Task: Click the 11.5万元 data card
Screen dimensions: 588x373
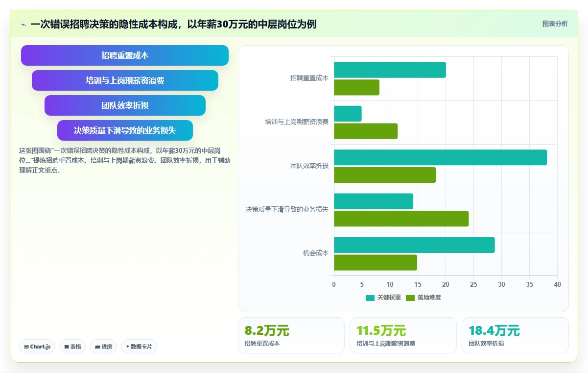Action: click(x=403, y=335)
